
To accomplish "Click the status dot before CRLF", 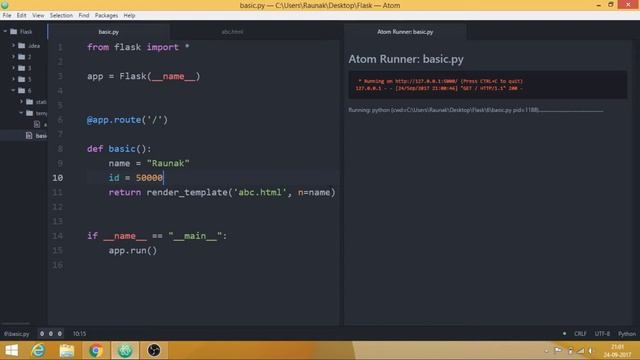I will tap(564, 333).
